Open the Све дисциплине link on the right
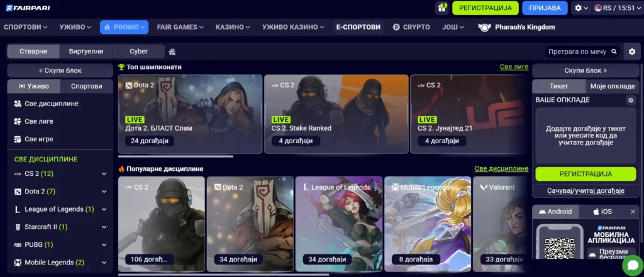 pos(501,169)
